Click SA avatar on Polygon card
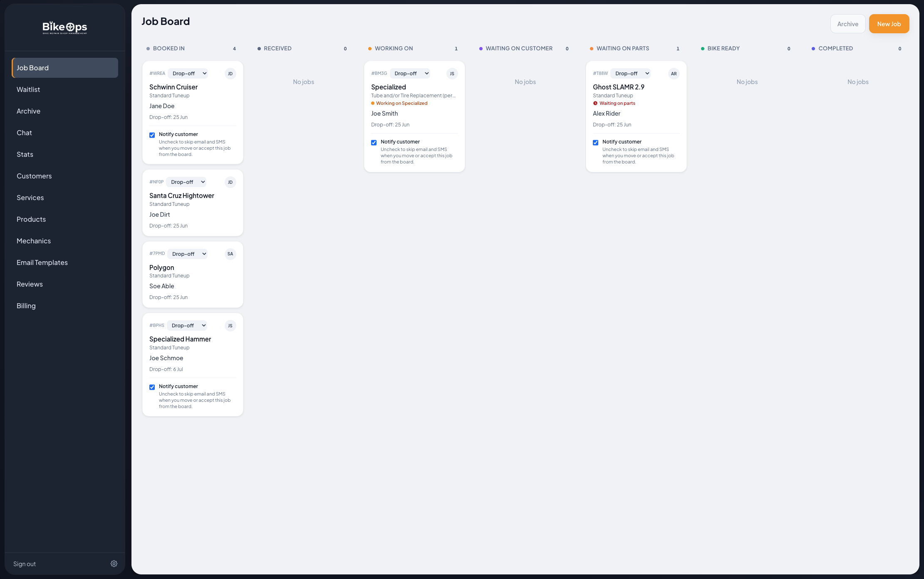 tap(230, 254)
